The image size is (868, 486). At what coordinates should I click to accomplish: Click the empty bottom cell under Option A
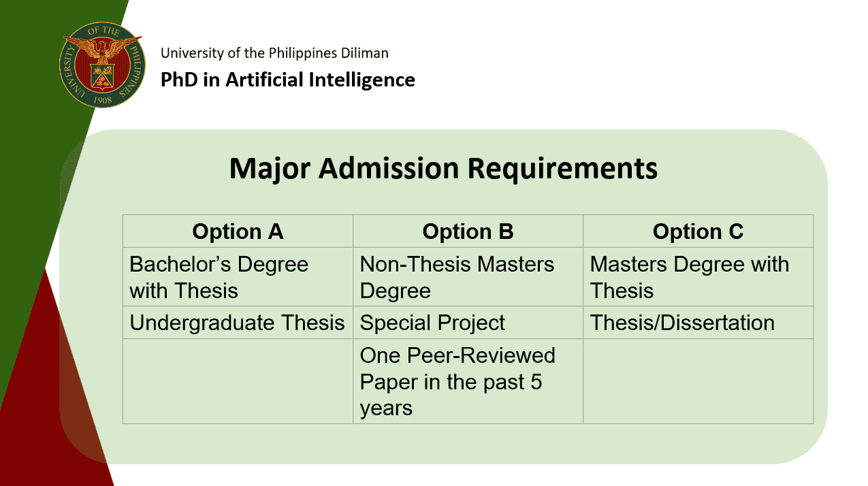[238, 381]
